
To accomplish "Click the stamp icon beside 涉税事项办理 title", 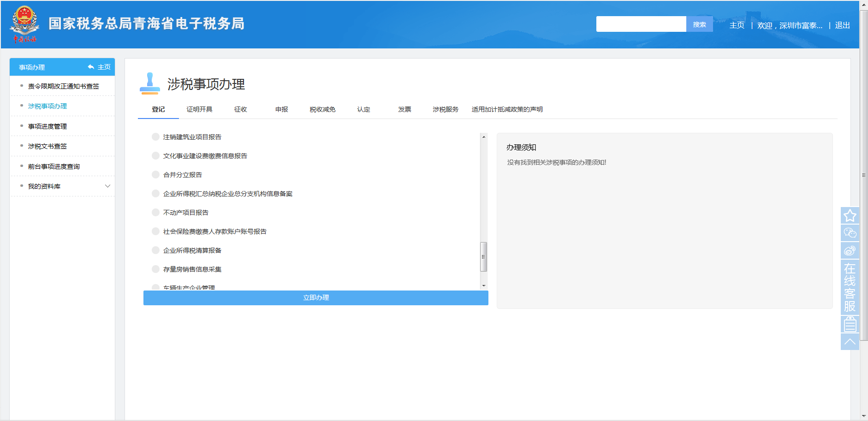I will click(150, 83).
